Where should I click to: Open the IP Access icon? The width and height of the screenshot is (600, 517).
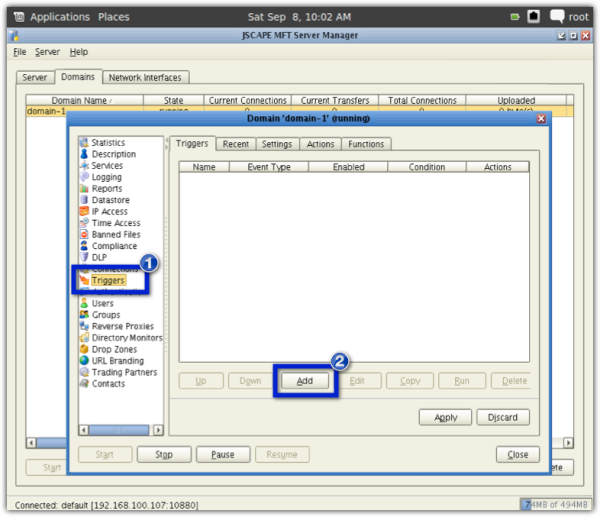pyautogui.click(x=84, y=212)
